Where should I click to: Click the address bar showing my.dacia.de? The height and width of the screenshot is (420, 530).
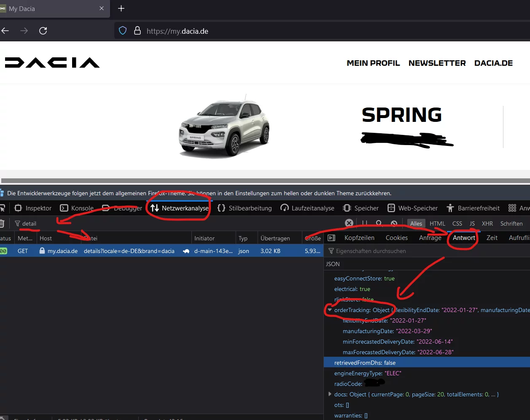coord(322,31)
